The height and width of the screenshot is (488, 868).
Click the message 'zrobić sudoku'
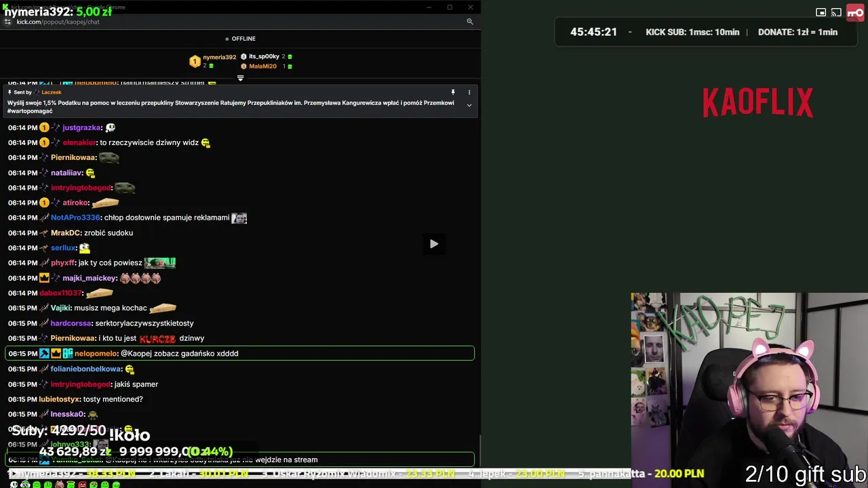(108, 232)
